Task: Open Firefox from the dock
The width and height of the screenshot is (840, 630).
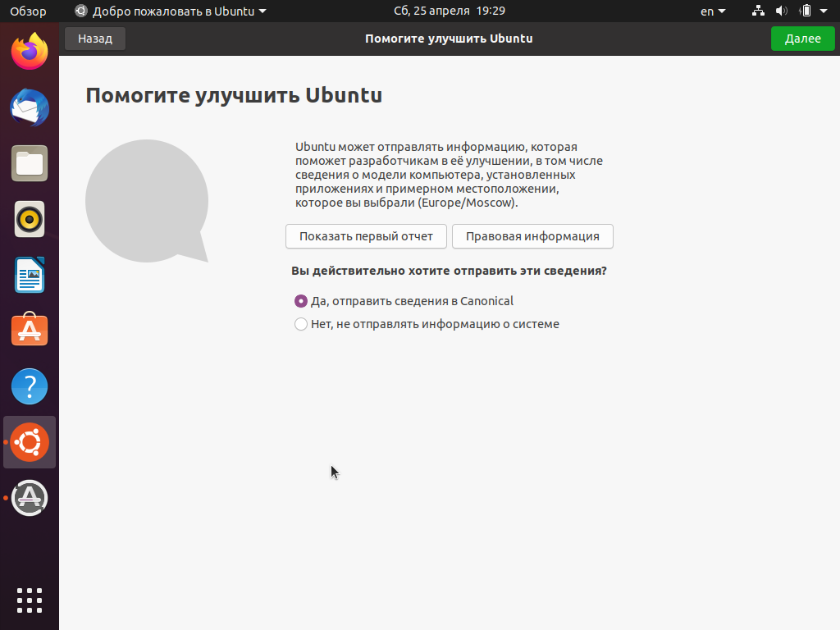Action: pyautogui.click(x=30, y=52)
